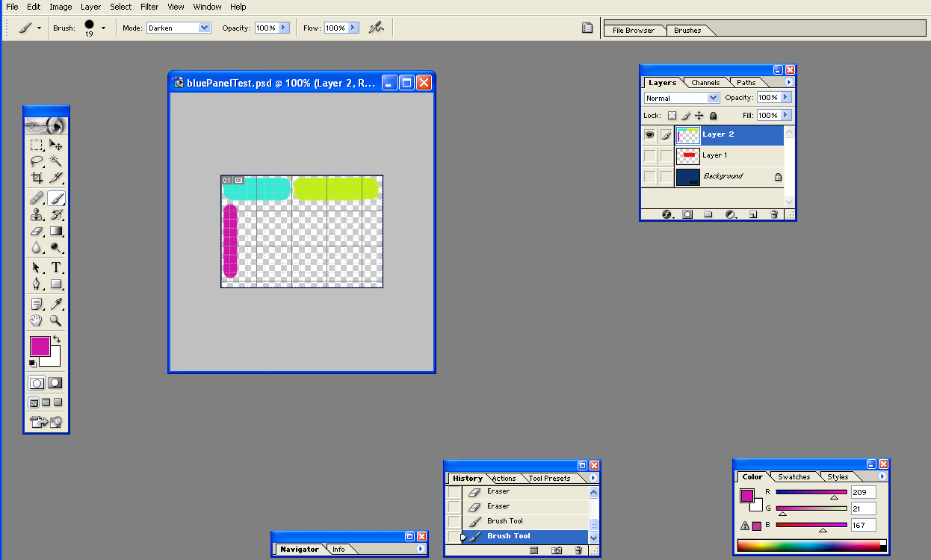Screen dimensions: 931x560
Task: Open the Filter menu
Action: click(149, 7)
